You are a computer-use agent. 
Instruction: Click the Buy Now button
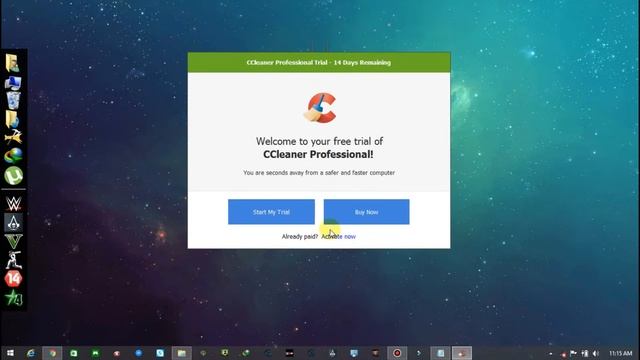367,212
